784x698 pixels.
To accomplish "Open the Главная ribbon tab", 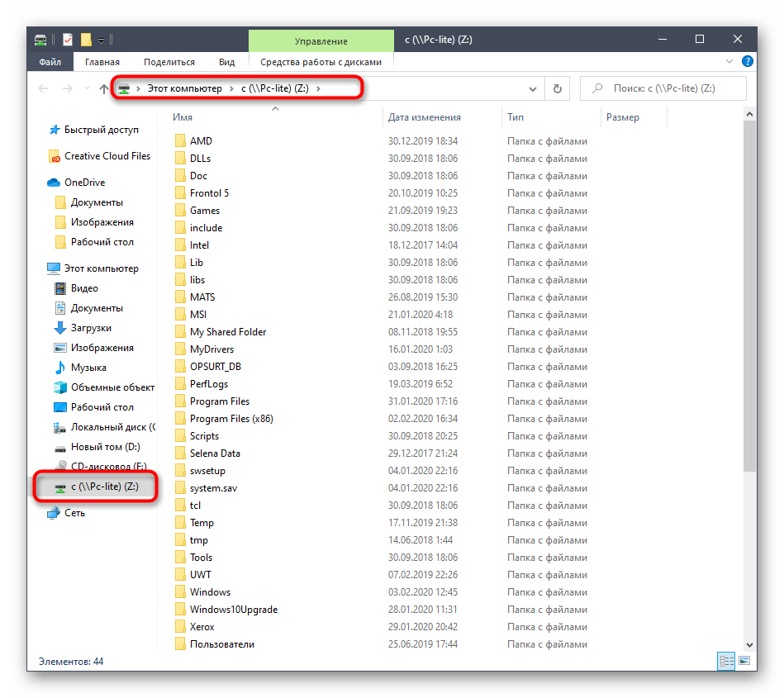I will (x=101, y=62).
